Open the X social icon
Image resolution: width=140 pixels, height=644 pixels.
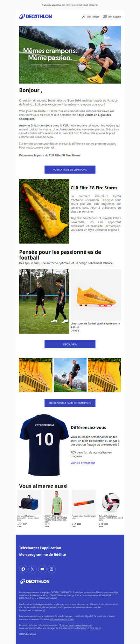33,569
